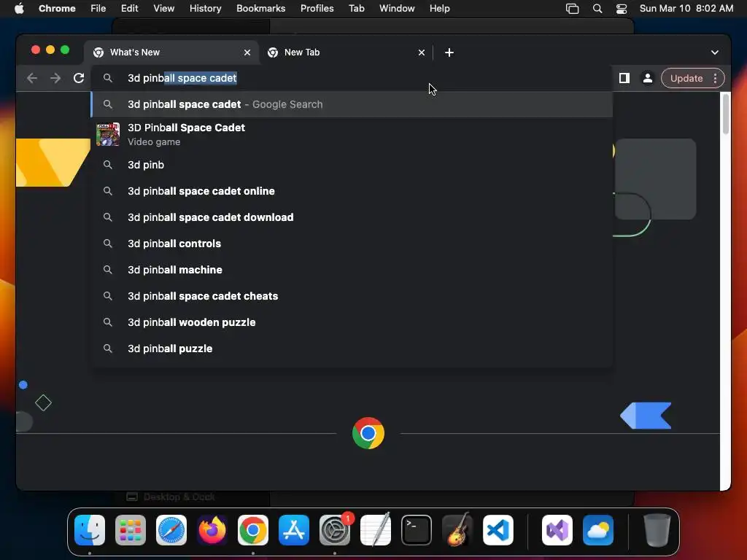Close the New Tab tab

click(x=422, y=52)
